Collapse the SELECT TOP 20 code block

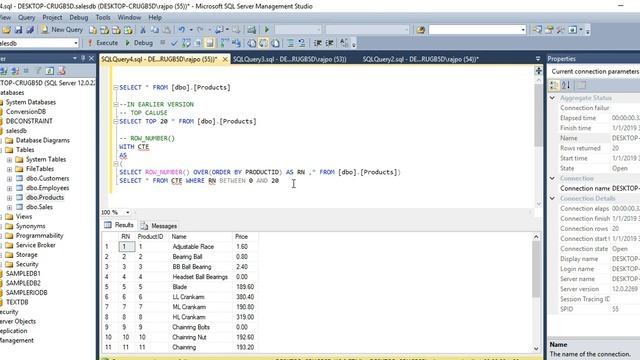pyautogui.click(x=116, y=121)
